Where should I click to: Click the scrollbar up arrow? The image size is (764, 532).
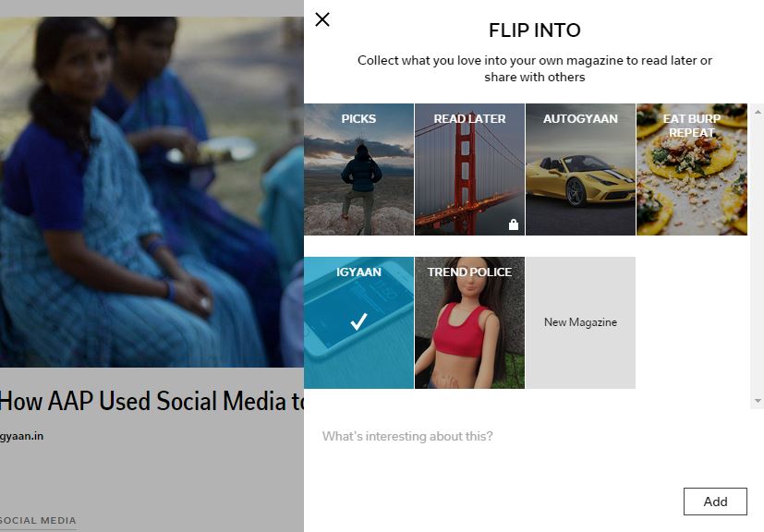758,112
